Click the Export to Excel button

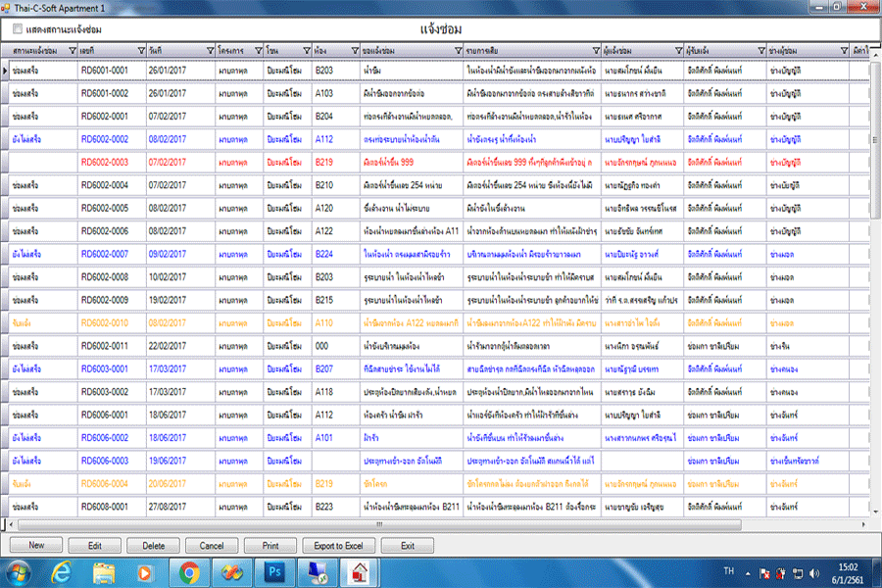click(x=338, y=545)
